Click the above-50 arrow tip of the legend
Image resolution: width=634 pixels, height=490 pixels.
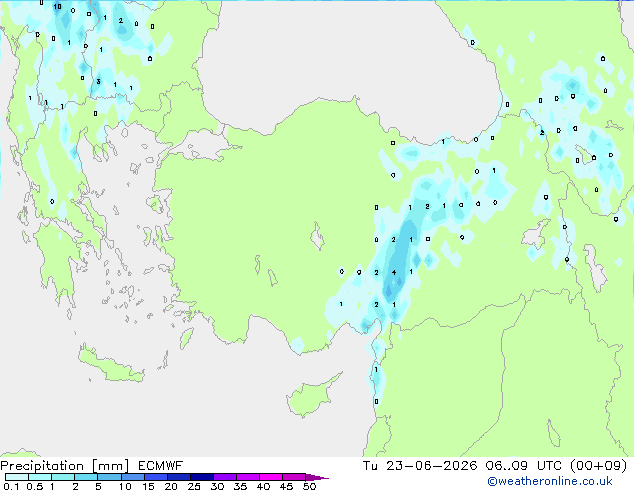[317, 477]
